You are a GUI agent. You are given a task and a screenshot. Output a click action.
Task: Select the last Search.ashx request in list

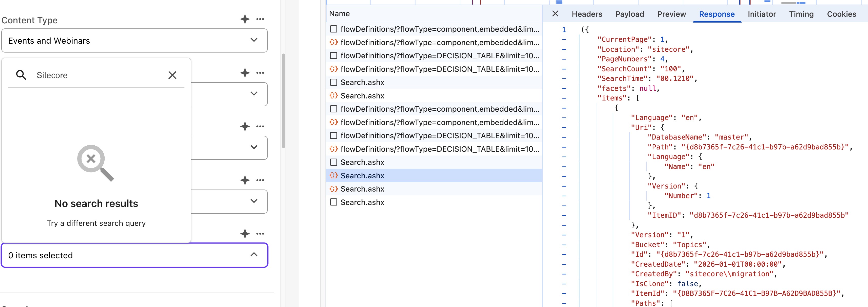(x=434, y=202)
